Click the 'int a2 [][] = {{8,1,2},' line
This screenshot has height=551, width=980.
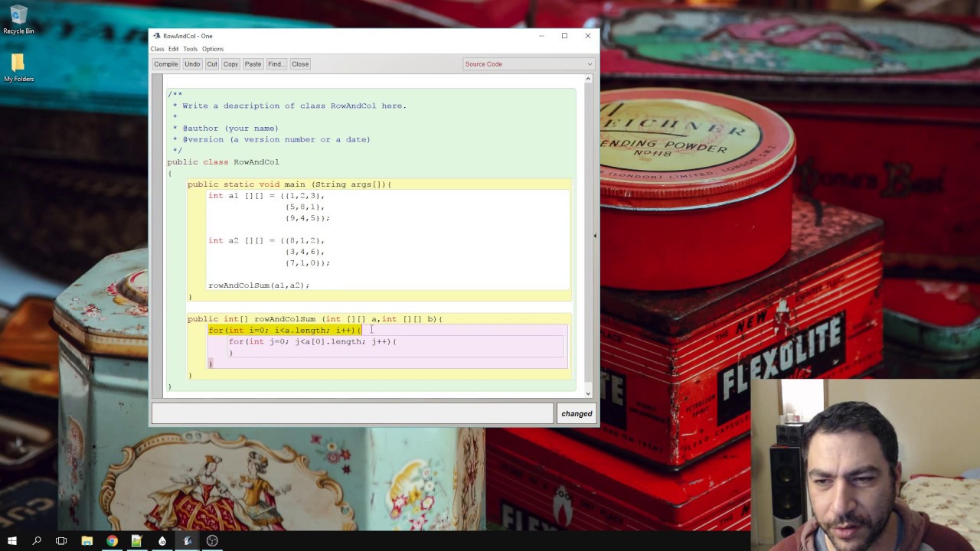(x=266, y=241)
